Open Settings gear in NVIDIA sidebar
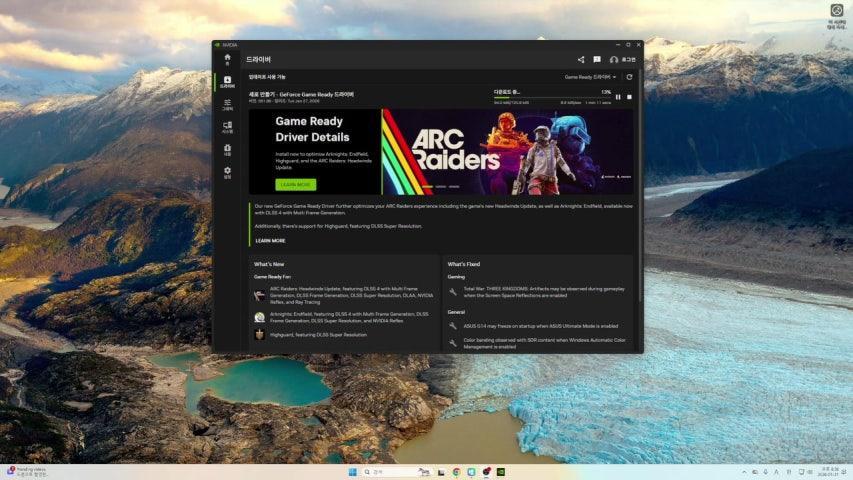The image size is (853, 480). pyautogui.click(x=227, y=173)
